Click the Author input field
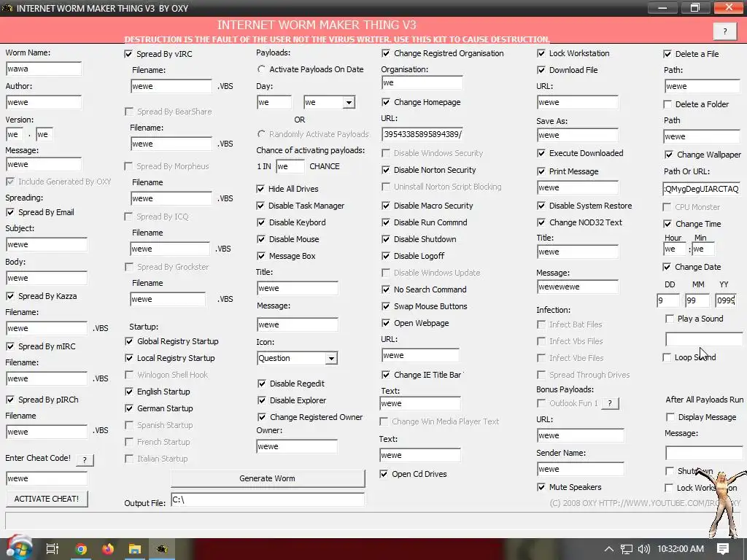 [44, 102]
